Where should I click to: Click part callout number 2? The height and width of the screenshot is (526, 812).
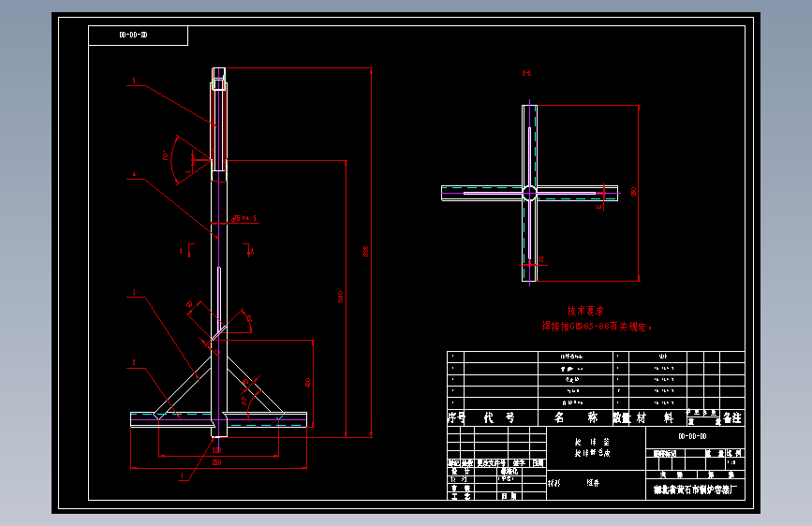point(134,362)
